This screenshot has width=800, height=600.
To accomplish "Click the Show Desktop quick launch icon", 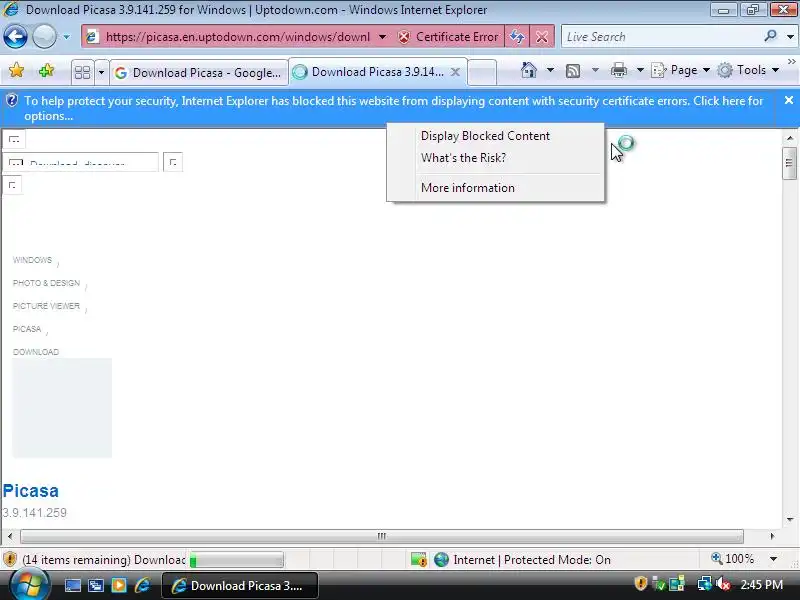I will [x=72, y=586].
